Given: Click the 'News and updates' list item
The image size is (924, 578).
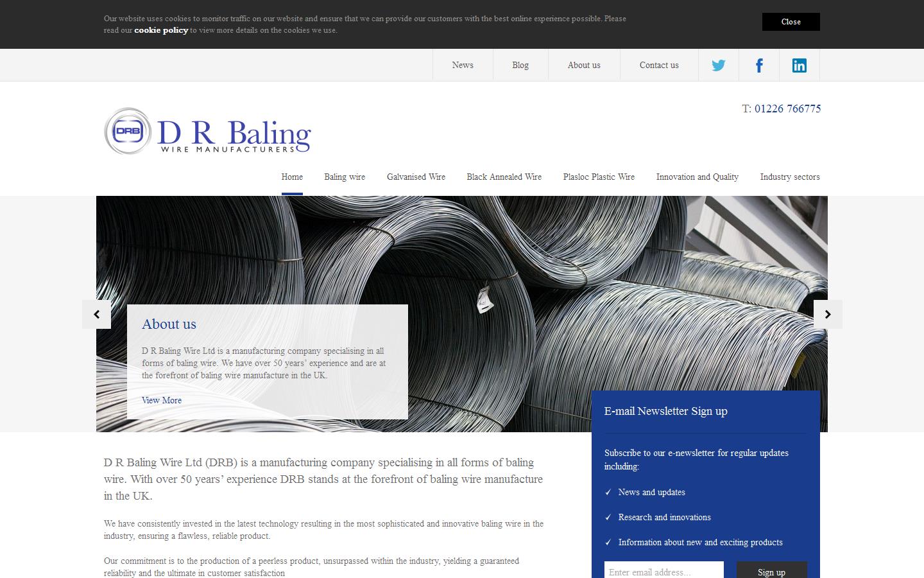Looking at the screenshot, I should pyautogui.click(x=651, y=492).
